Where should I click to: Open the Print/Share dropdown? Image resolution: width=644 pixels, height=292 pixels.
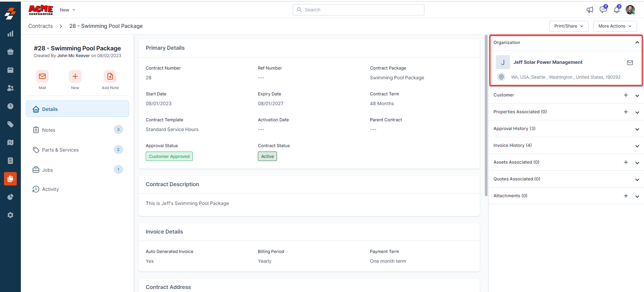[x=568, y=26]
